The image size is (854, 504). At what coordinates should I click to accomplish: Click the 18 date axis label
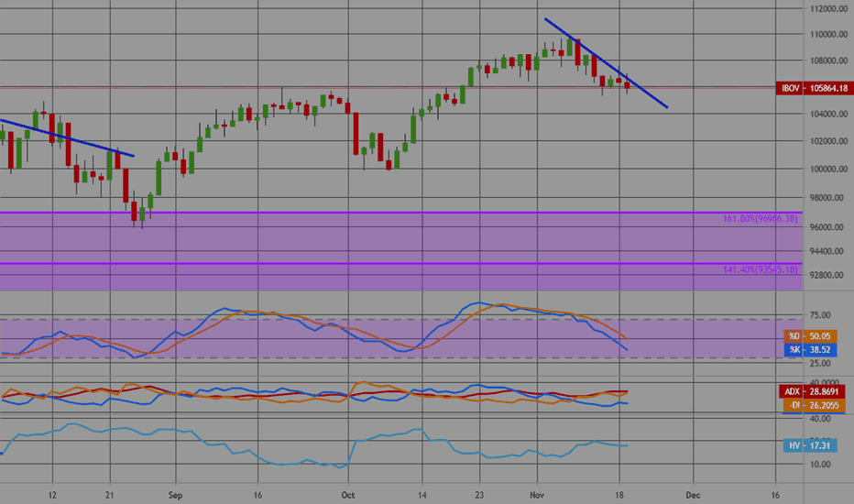coord(619,495)
